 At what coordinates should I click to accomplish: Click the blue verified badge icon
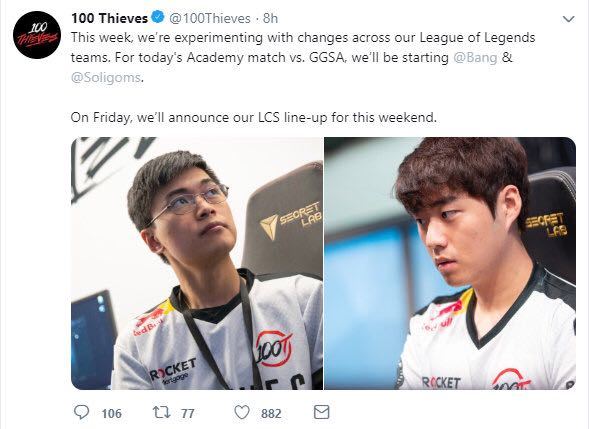[158, 17]
